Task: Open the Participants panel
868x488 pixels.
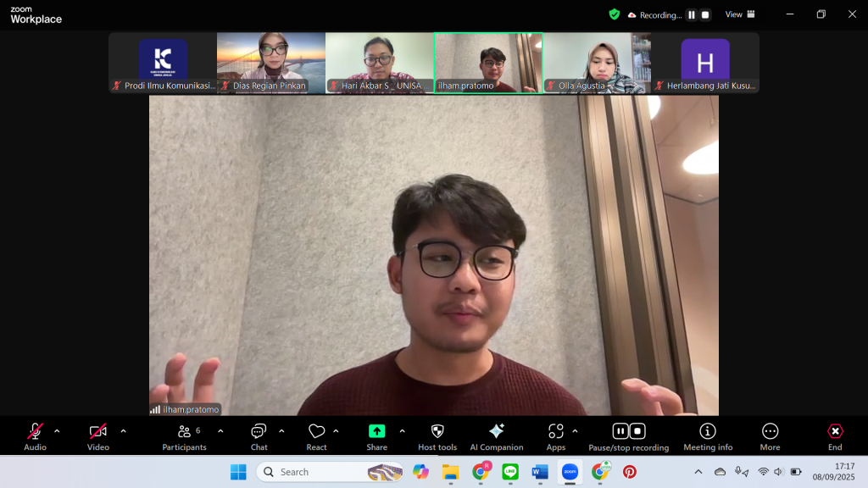Action: point(184,435)
